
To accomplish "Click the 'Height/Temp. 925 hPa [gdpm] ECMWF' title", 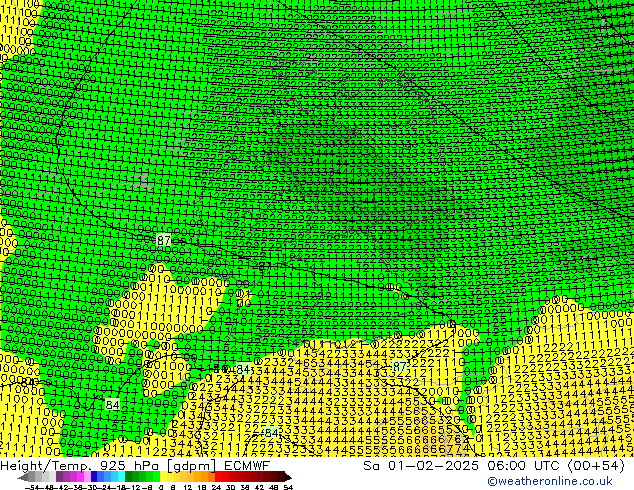I will pos(135,465).
